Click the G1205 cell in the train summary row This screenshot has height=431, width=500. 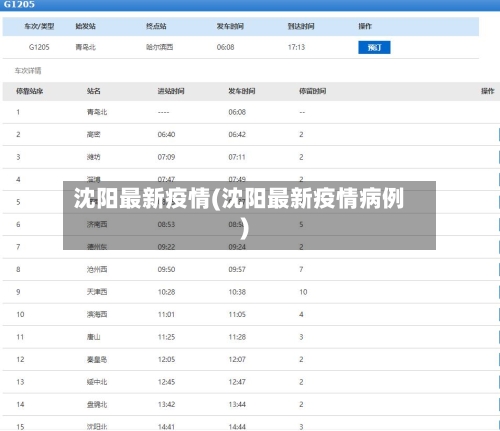(39, 47)
